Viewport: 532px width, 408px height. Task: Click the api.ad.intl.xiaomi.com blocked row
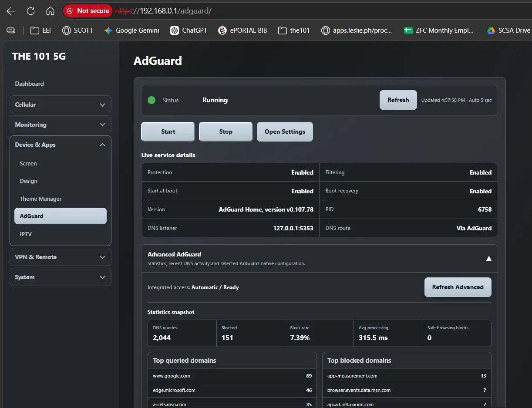pos(407,403)
